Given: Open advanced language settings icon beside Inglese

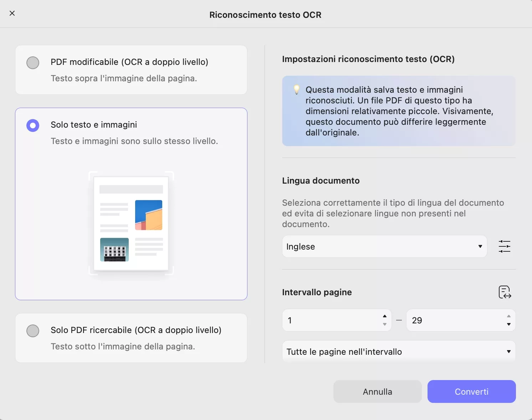Looking at the screenshot, I should point(505,246).
